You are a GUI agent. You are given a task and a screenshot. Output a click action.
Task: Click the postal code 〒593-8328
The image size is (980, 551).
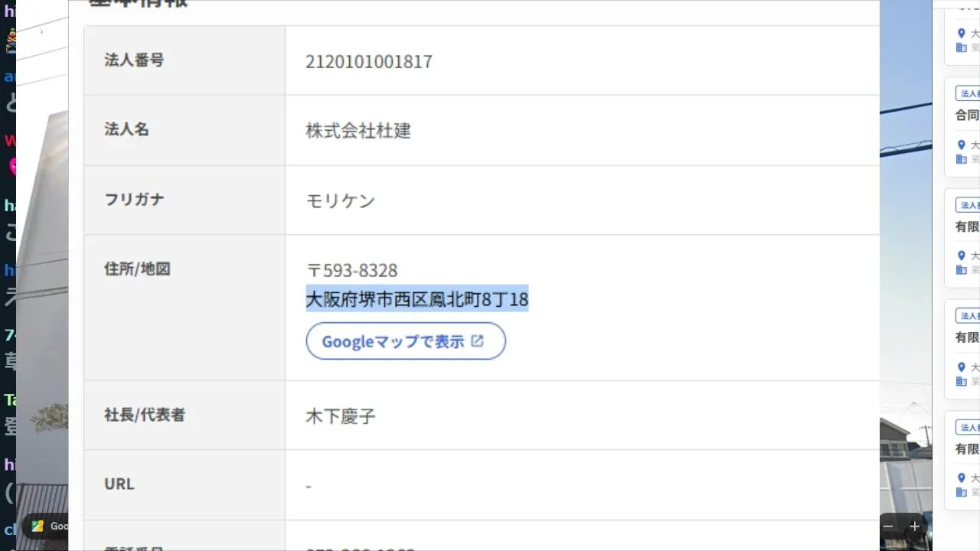coord(352,270)
